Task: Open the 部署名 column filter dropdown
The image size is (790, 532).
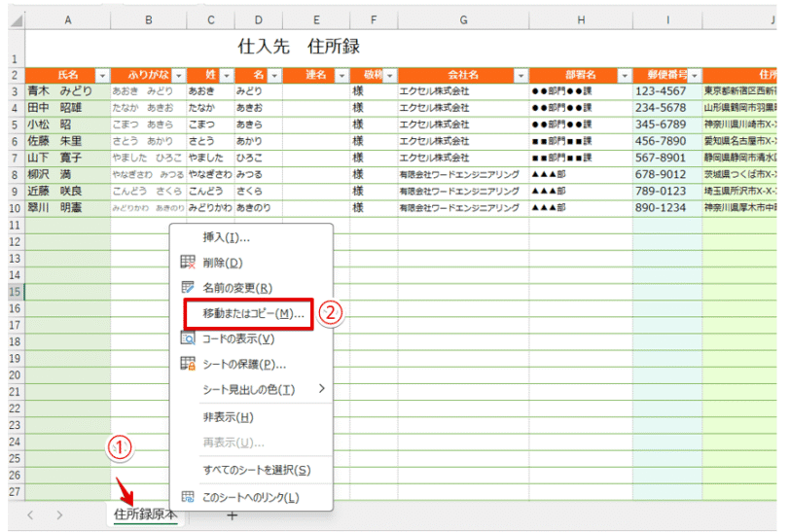Action: [x=626, y=76]
